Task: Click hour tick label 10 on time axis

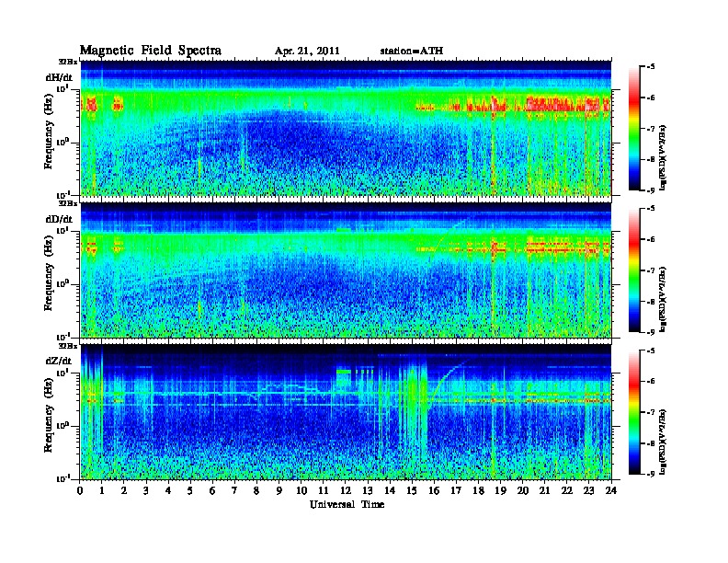Action: [x=301, y=491]
